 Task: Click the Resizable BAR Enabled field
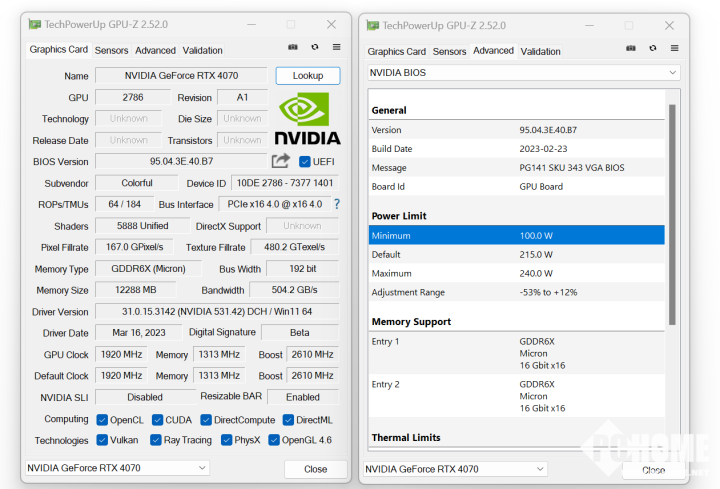[303, 397]
